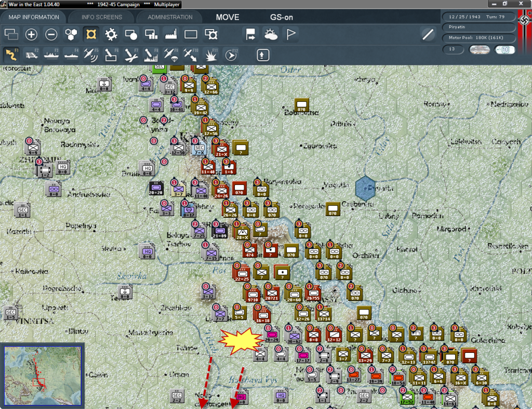Click the date and Turn 79 field
The image size is (532, 409).
[478, 17]
